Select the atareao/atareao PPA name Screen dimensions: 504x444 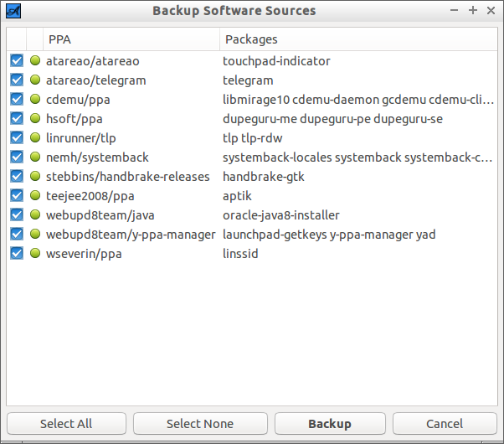point(93,61)
